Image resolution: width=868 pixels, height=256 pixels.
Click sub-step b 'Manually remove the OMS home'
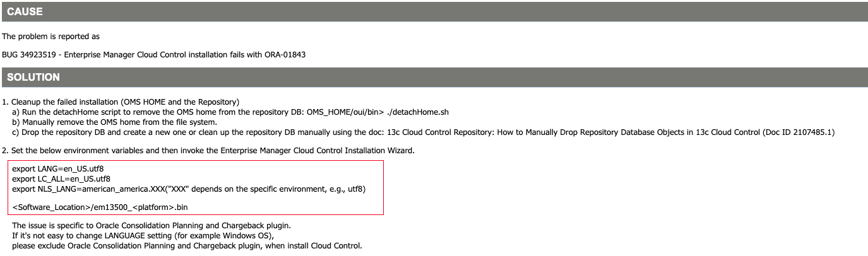pyautogui.click(x=114, y=122)
